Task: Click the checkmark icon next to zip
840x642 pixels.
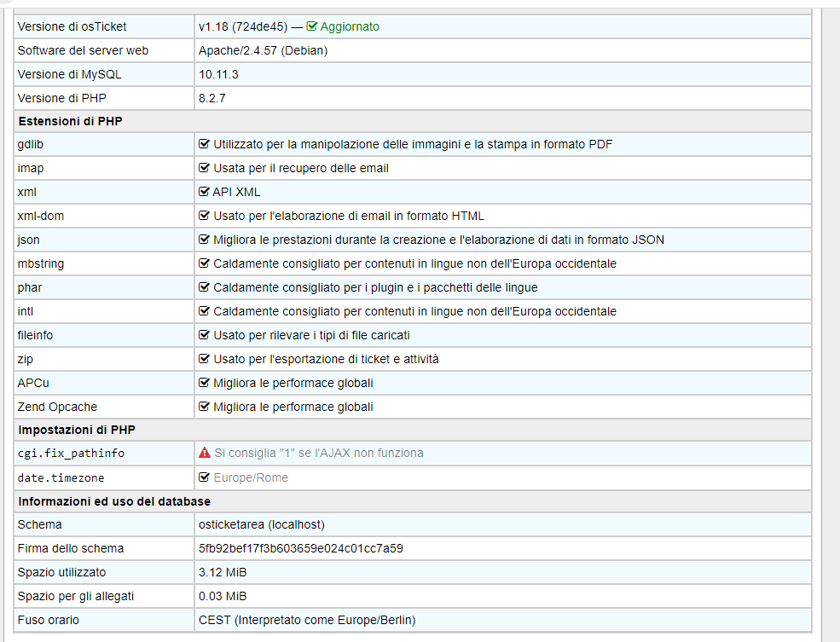Action: [x=204, y=359]
